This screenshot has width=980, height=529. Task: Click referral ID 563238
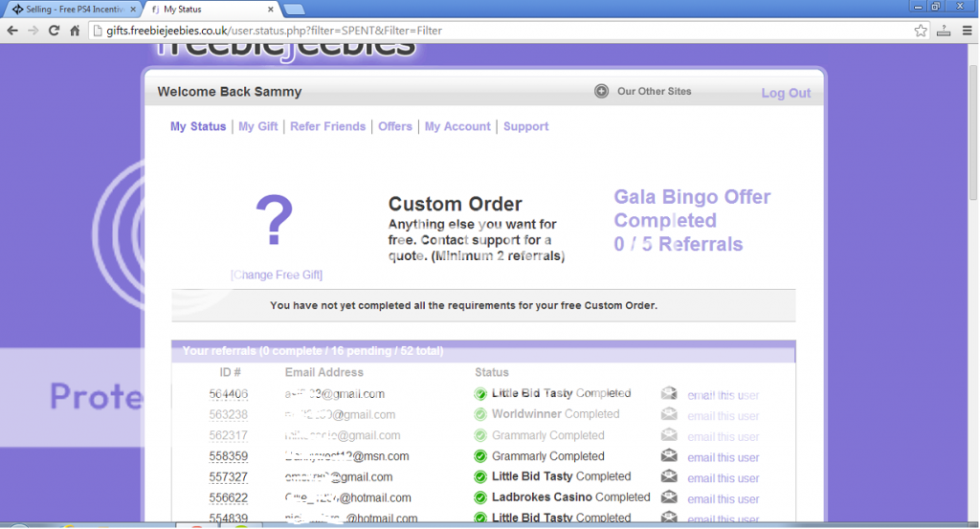(x=228, y=415)
